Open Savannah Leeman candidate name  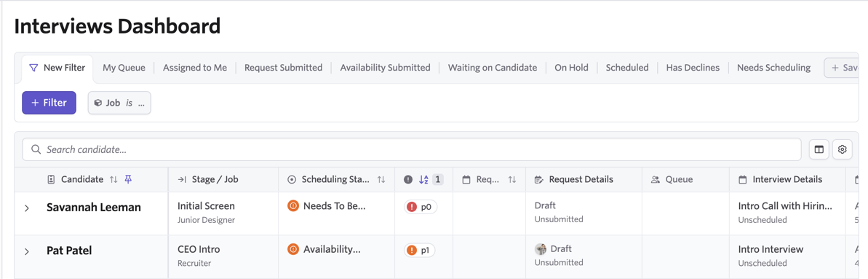94,208
